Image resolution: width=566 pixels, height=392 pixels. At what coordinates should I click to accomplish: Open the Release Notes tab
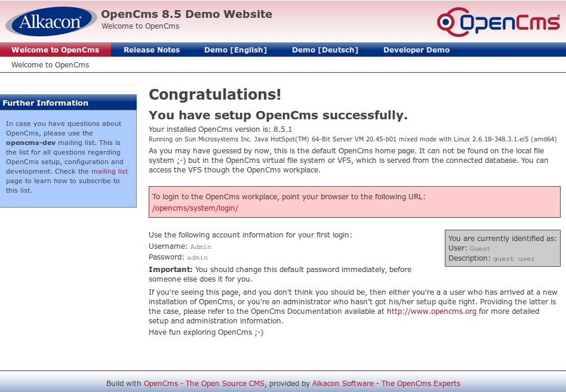[152, 50]
